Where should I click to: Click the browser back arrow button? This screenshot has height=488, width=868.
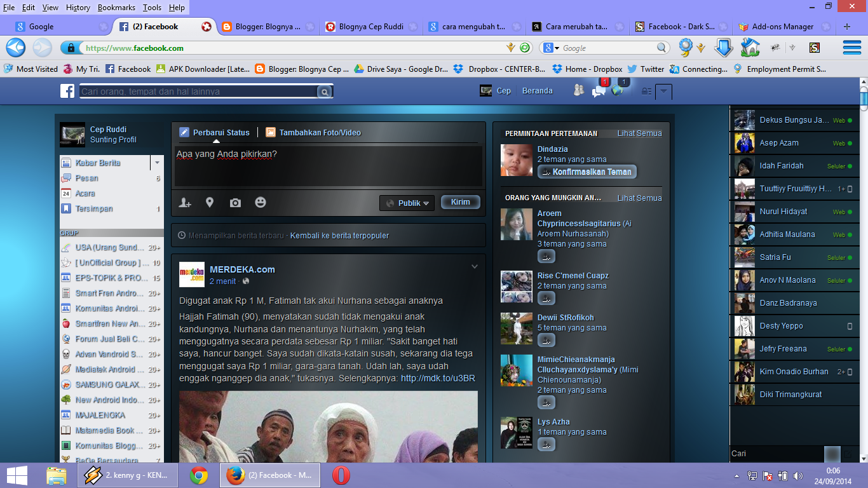(15, 48)
